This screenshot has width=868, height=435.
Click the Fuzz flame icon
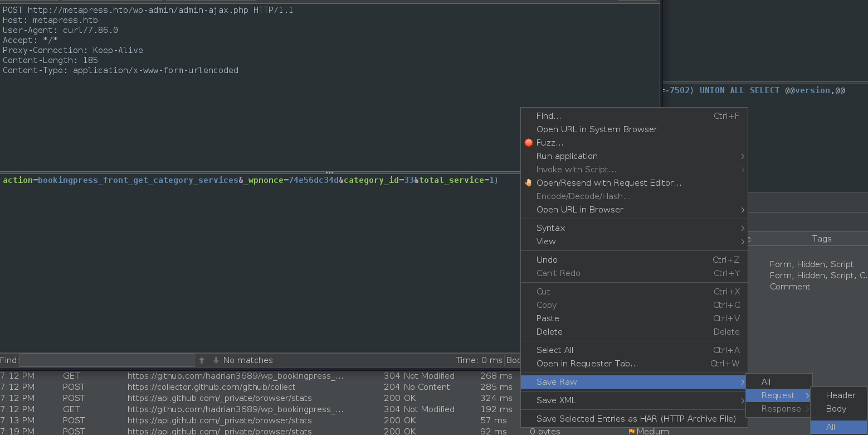coord(529,143)
